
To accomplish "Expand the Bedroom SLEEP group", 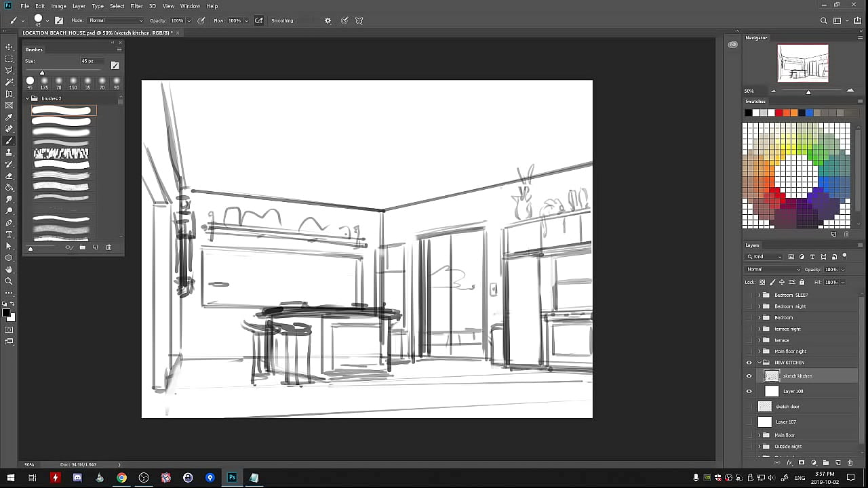I will [x=759, y=295].
